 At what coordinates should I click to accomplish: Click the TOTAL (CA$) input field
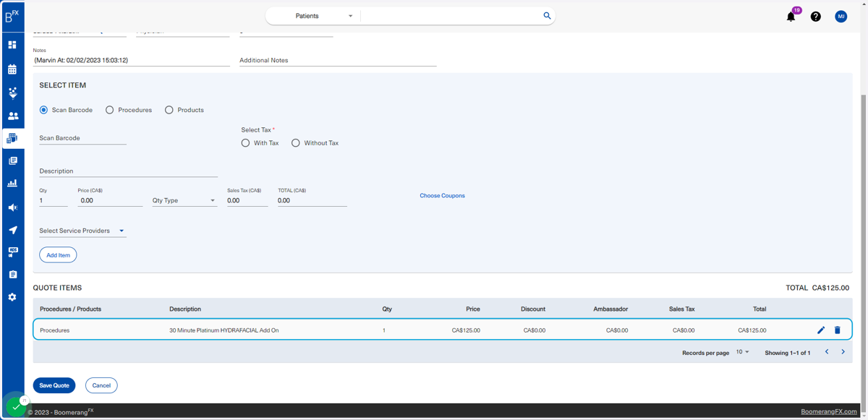(312, 200)
